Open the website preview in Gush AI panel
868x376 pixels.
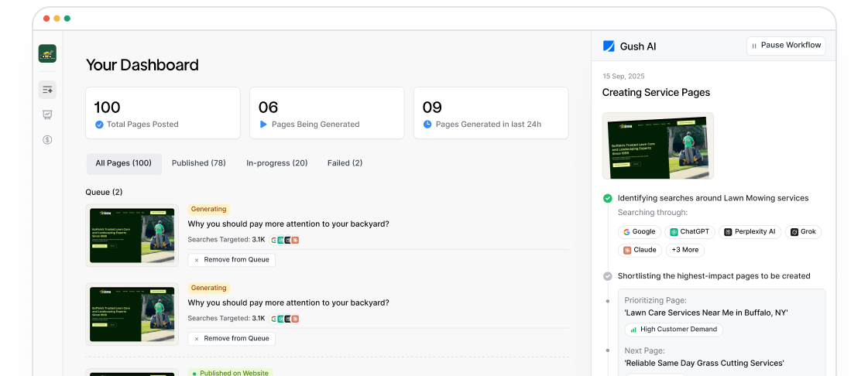click(x=657, y=146)
